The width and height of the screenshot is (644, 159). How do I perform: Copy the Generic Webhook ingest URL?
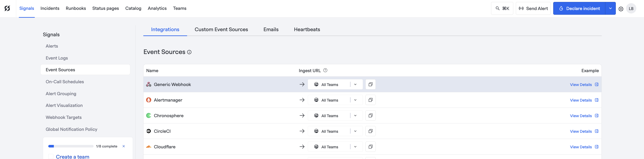370,84
